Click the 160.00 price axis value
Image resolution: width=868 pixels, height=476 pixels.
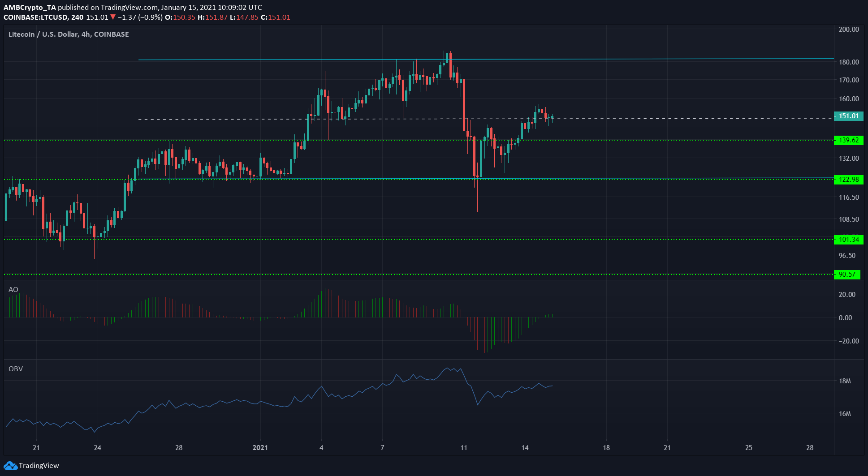coord(849,99)
